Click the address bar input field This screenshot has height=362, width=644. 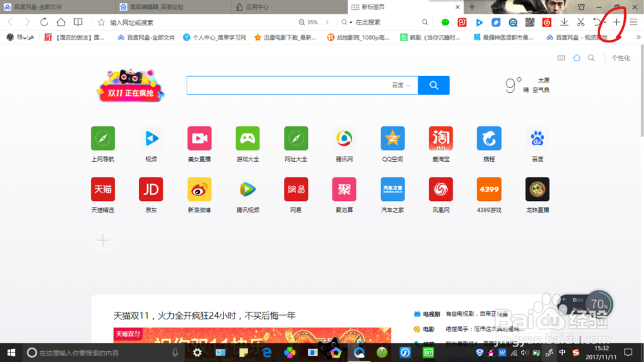(201, 22)
